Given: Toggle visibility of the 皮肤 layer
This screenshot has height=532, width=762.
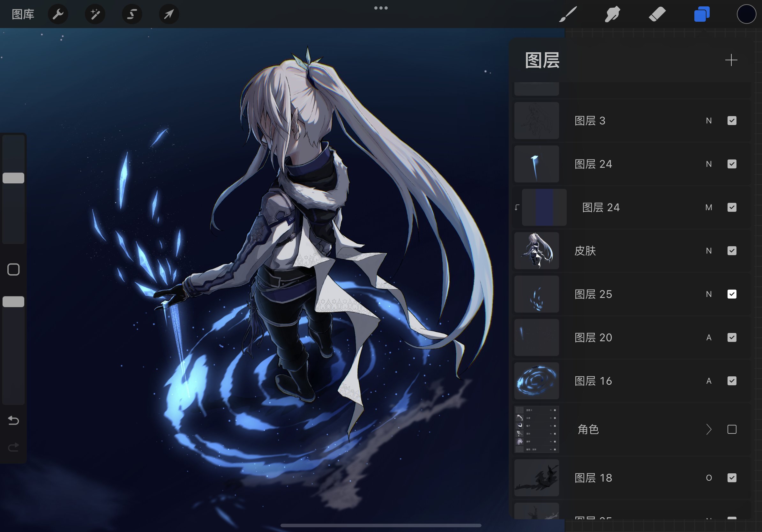Looking at the screenshot, I should click(x=732, y=251).
